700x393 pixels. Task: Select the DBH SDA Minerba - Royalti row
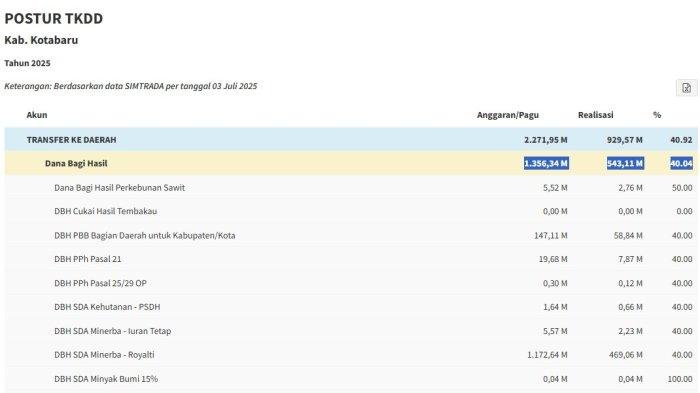351,355
